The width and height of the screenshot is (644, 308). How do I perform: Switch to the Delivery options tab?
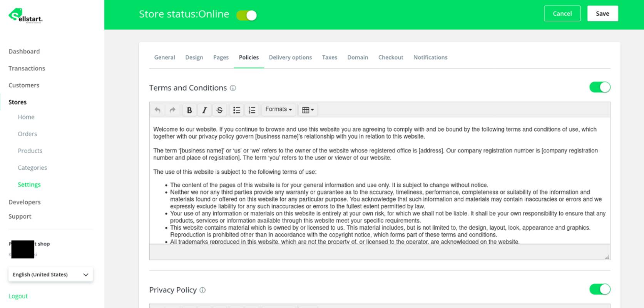coord(290,57)
